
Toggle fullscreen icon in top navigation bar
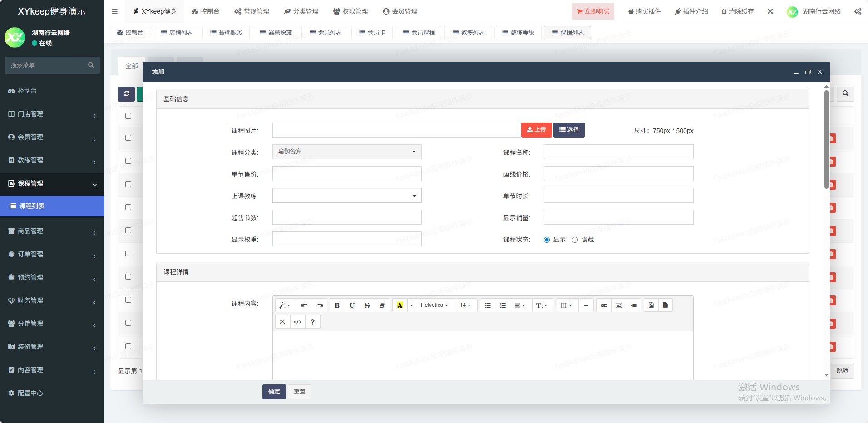[770, 11]
